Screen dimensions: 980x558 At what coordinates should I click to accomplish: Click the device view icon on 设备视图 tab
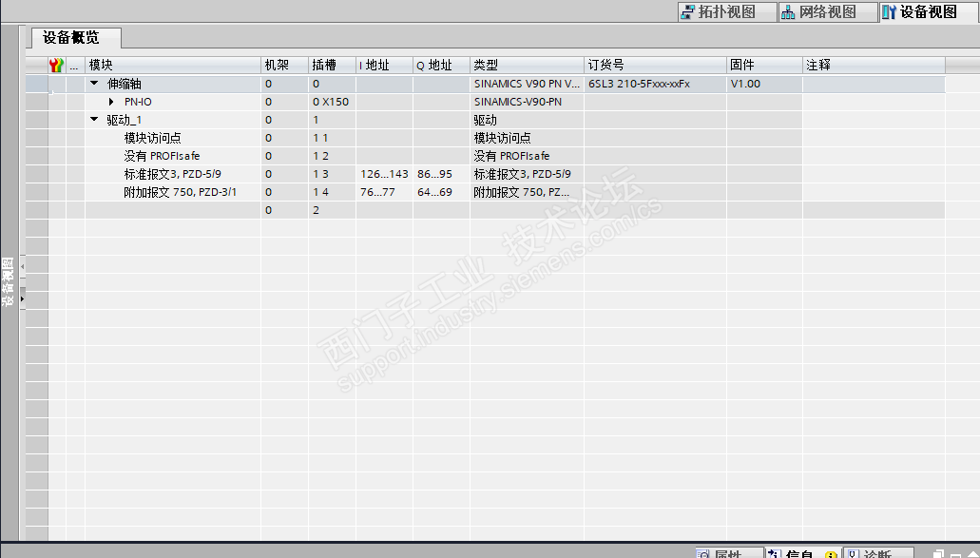[x=890, y=11]
